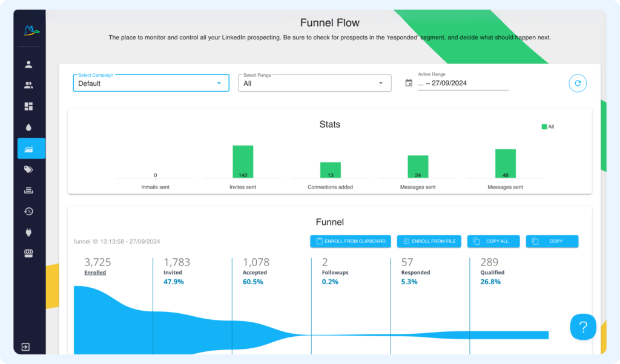620x364 pixels.
Task: Click the Copy All button
Action: click(x=493, y=241)
